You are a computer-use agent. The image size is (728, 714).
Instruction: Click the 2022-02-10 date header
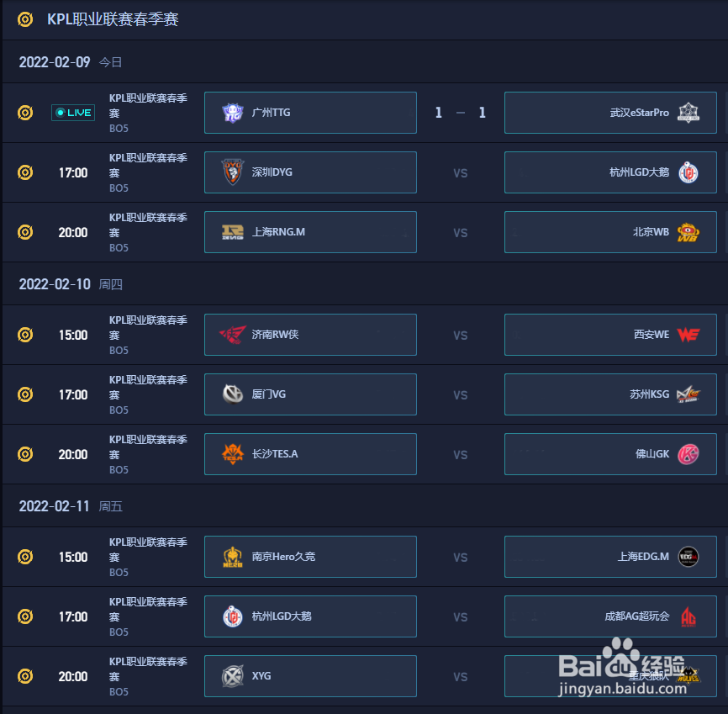click(55, 284)
